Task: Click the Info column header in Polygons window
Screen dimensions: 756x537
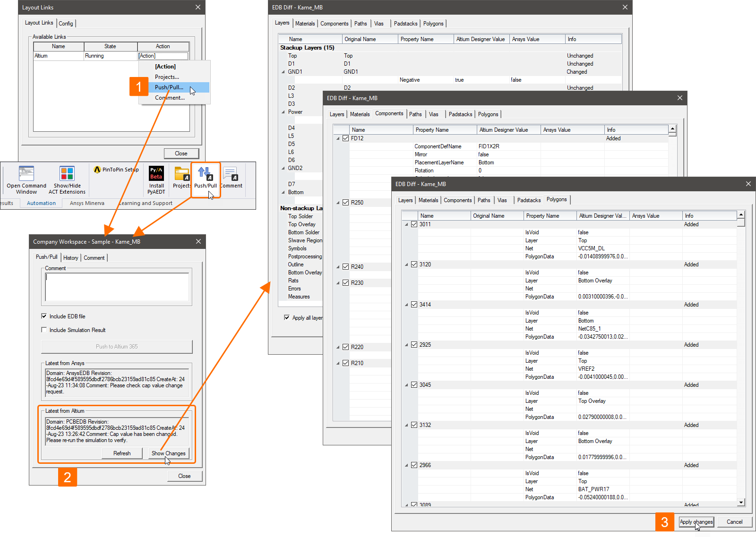Action: (x=710, y=216)
